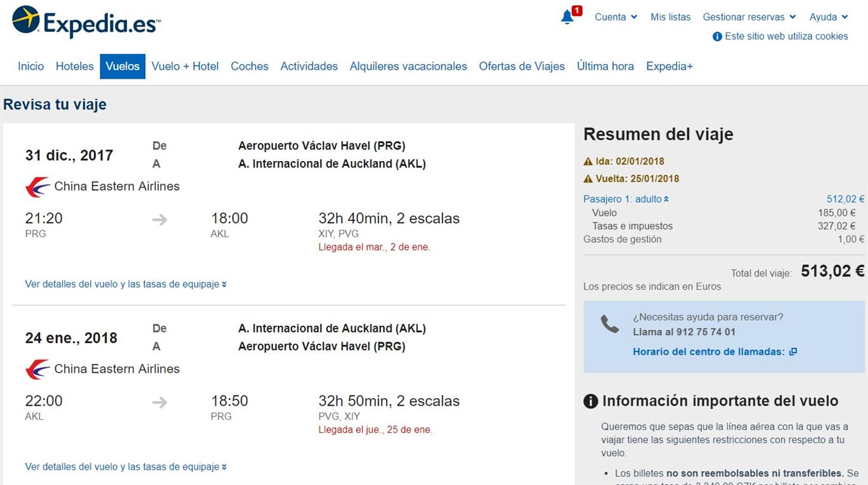Image resolution: width=868 pixels, height=485 pixels.
Task: Open the notifications bell icon
Action: (567, 17)
